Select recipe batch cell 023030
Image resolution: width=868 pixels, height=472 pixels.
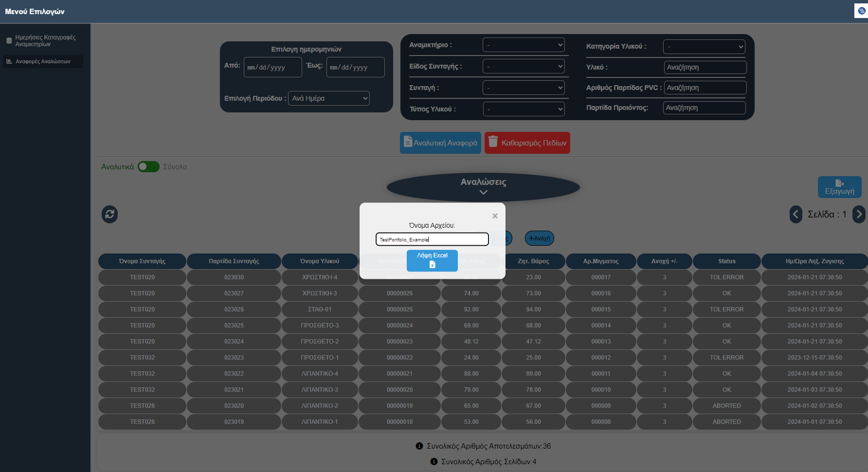[x=234, y=277]
